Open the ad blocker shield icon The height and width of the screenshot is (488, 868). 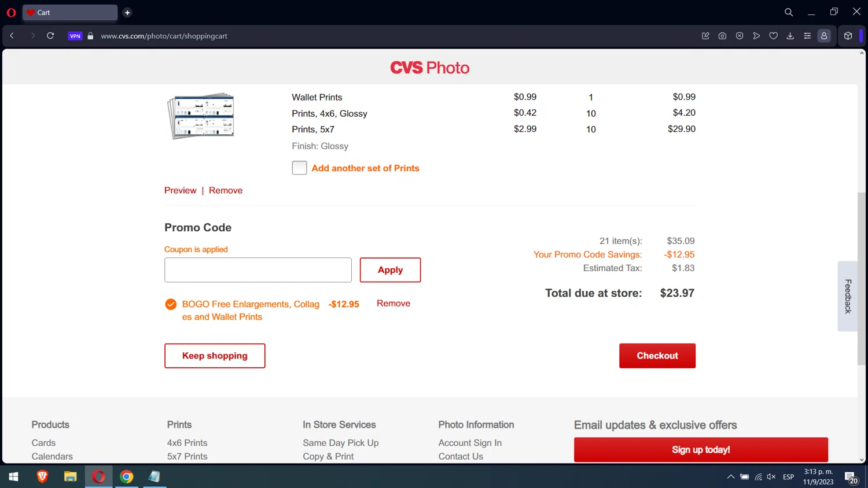pyautogui.click(x=740, y=36)
